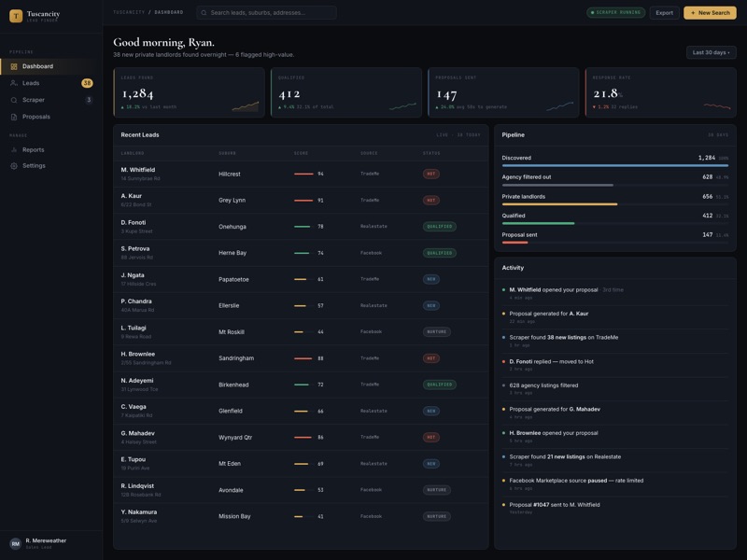Click the Proposals document icon in sidebar
747x560 pixels.
pyautogui.click(x=14, y=117)
